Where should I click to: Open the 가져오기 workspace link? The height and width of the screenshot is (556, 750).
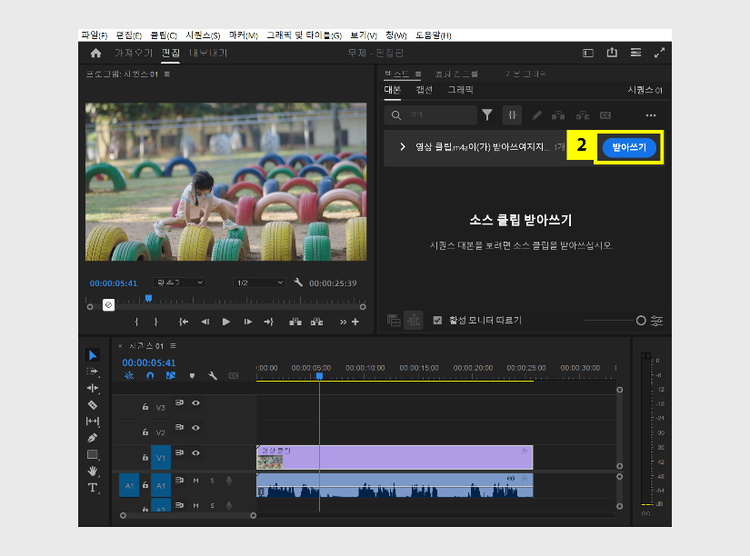click(132, 53)
